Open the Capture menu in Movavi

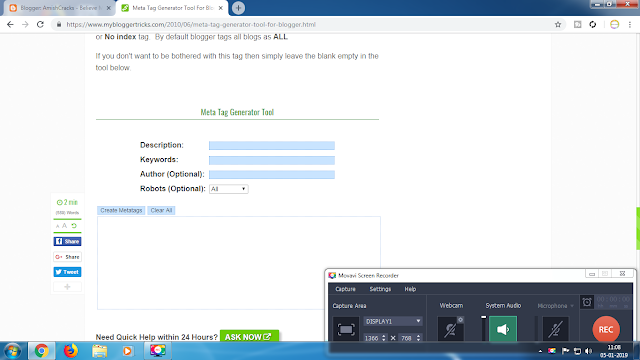345,289
